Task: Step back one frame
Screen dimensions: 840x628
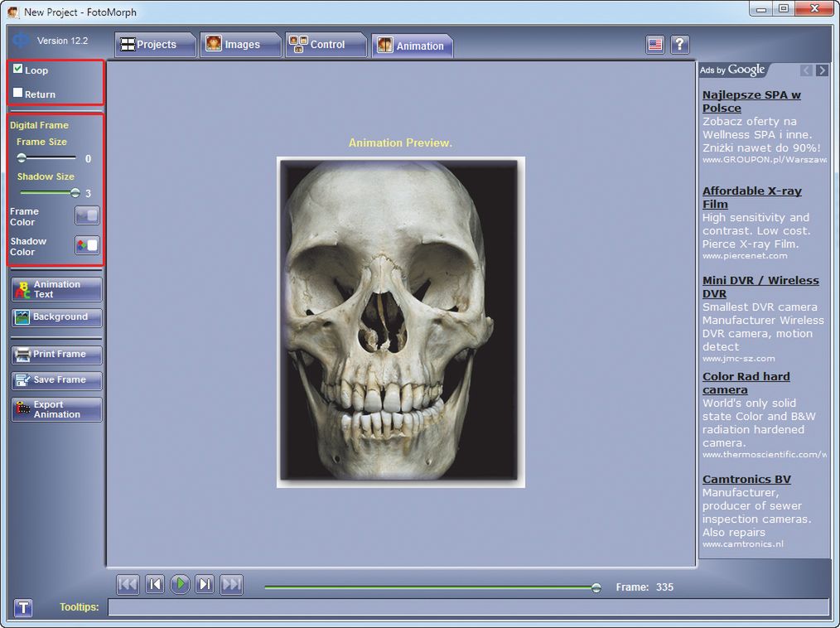Action: coord(154,585)
